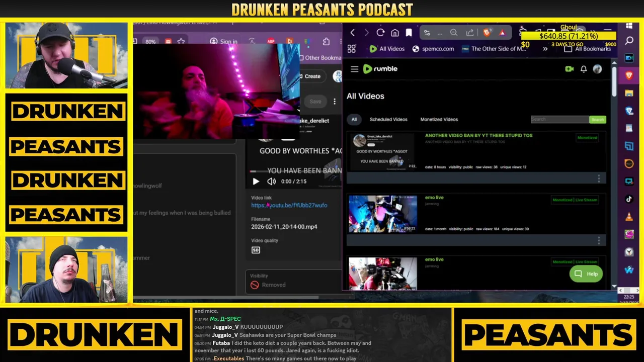Click the Visibility Removed field
This screenshot has width=644, height=362.
[293, 281]
